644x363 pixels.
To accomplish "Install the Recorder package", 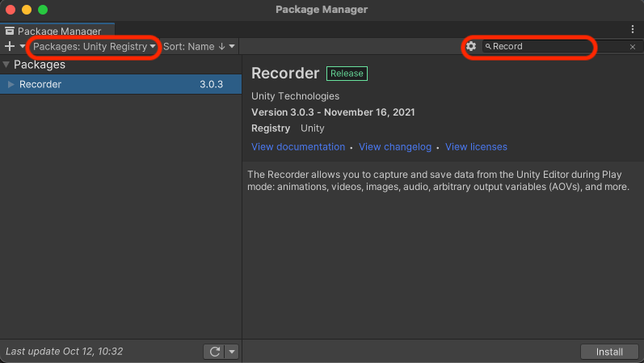I will tap(609, 352).
